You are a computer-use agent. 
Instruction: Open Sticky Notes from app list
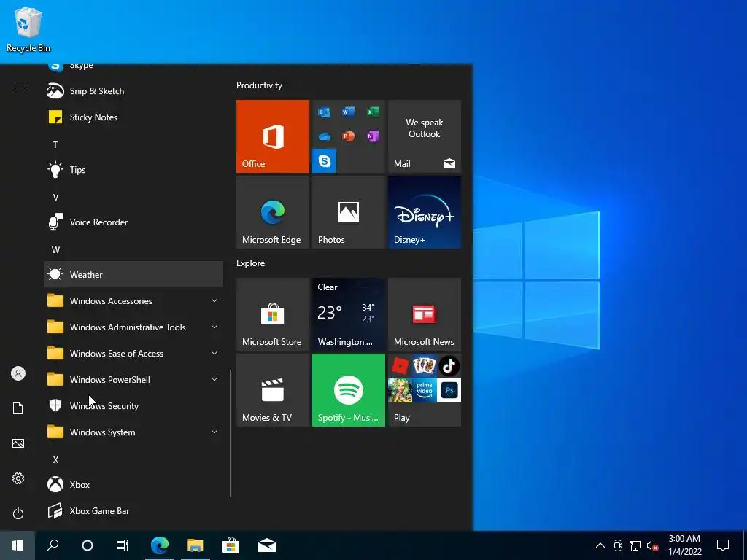(133, 117)
